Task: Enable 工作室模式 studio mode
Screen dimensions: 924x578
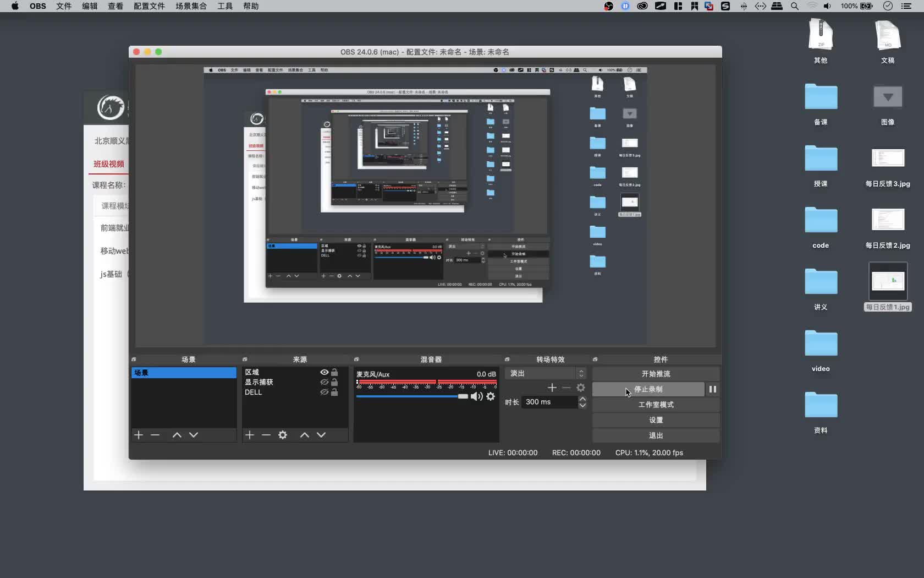Action: tap(656, 405)
